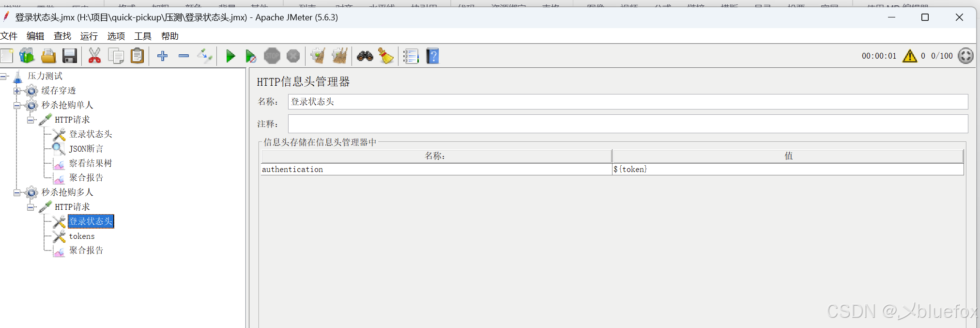980x328 pixels.
Task: Select the tokens tree item
Action: pos(82,236)
